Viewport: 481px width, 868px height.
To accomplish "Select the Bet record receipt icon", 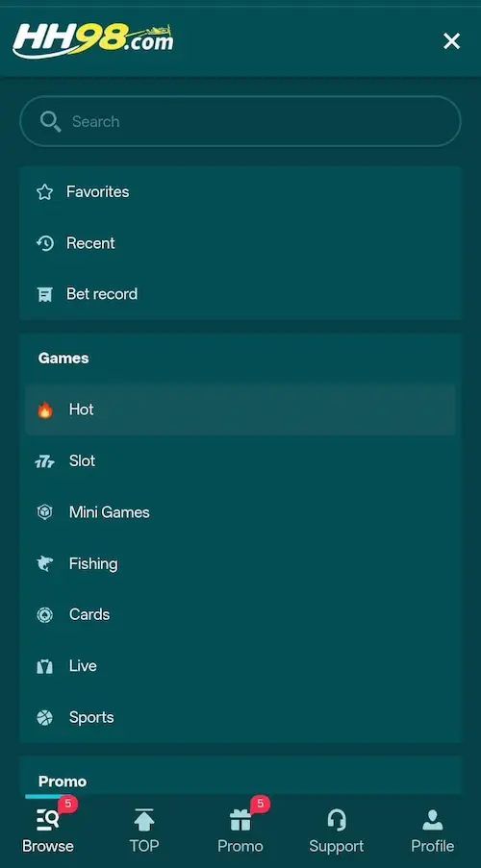I will click(x=45, y=294).
